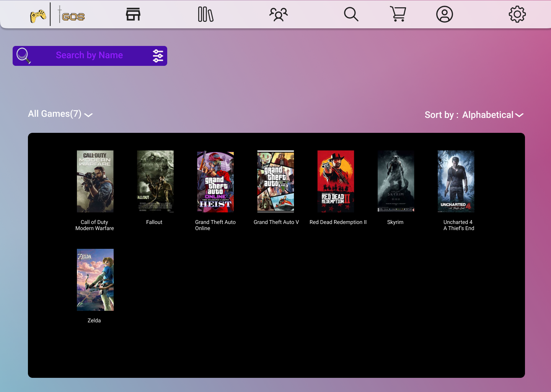Open Grand Theft Auto Online cover
Viewport: 551px width, 392px height.
click(215, 181)
